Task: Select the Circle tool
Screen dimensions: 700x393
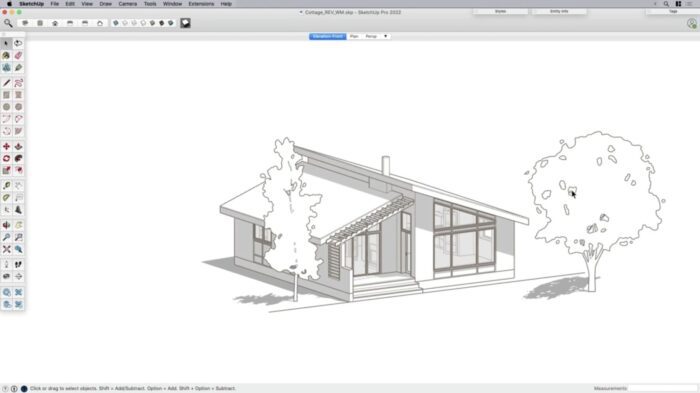Action: 6,107
